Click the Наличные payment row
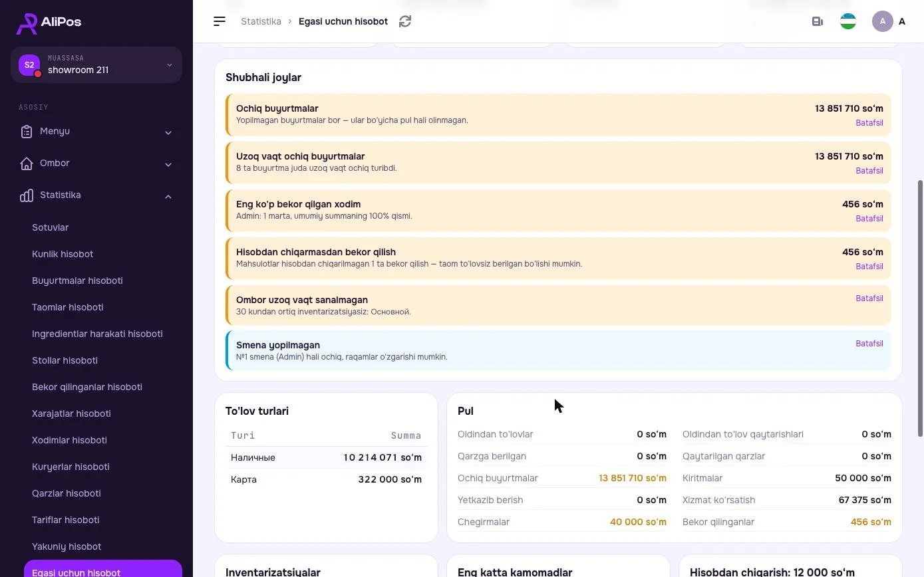Viewport: 924px width, 577px height. (x=326, y=457)
